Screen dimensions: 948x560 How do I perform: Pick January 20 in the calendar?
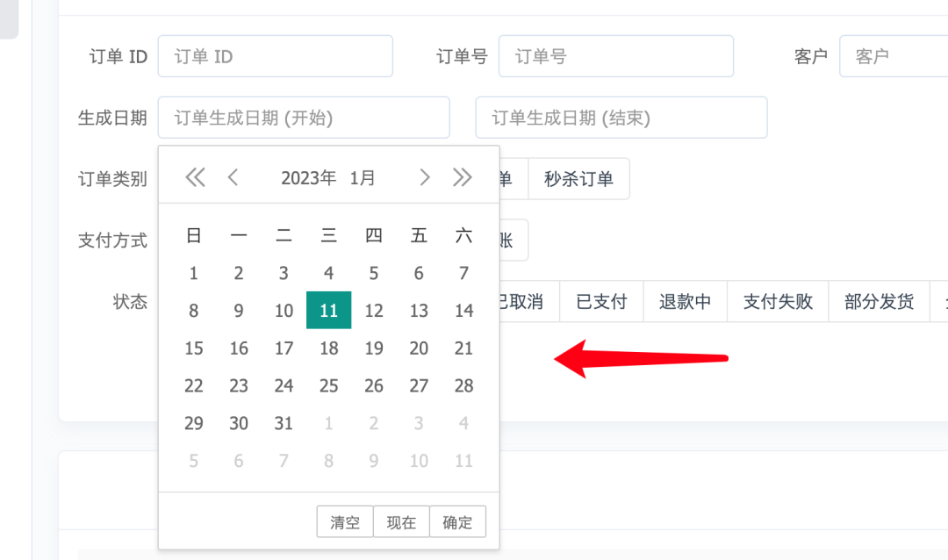pyautogui.click(x=419, y=348)
